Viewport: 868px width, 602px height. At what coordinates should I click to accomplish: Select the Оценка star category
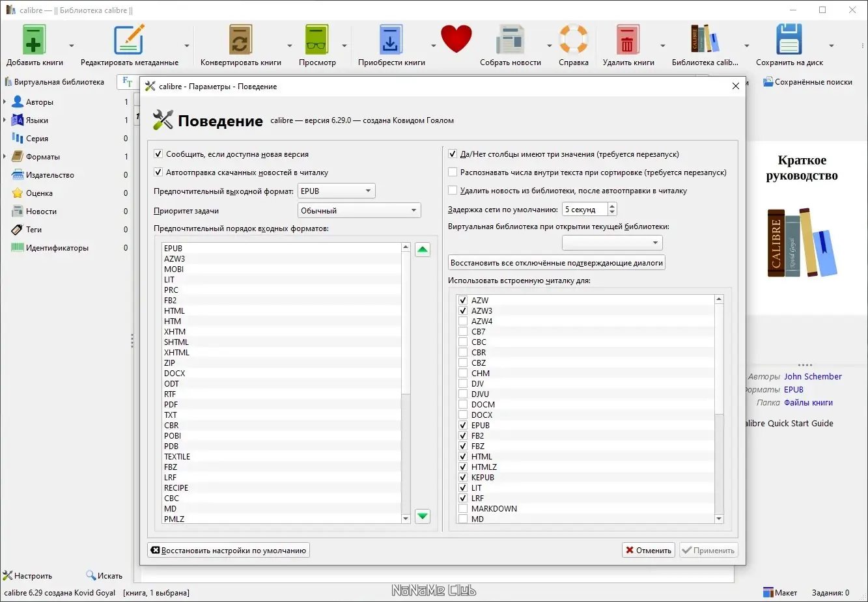(39, 193)
